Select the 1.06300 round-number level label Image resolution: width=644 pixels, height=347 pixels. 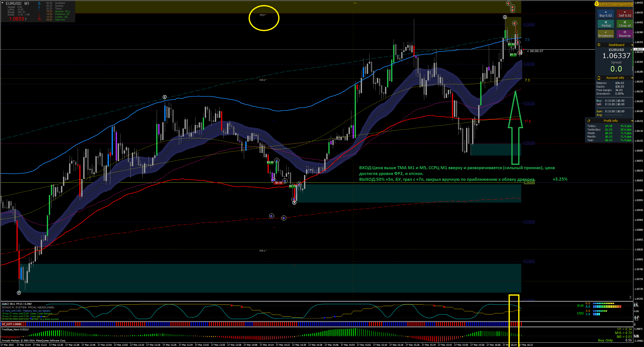click(x=529, y=64)
